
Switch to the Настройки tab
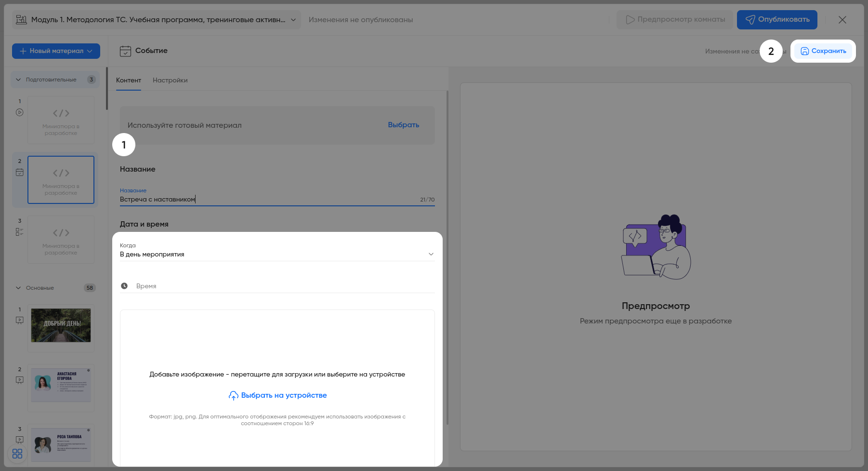point(170,80)
